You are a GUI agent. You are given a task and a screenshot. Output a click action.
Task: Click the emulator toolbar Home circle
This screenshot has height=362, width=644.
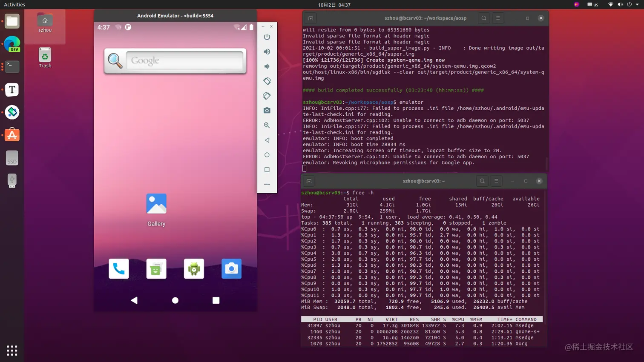coord(267,155)
